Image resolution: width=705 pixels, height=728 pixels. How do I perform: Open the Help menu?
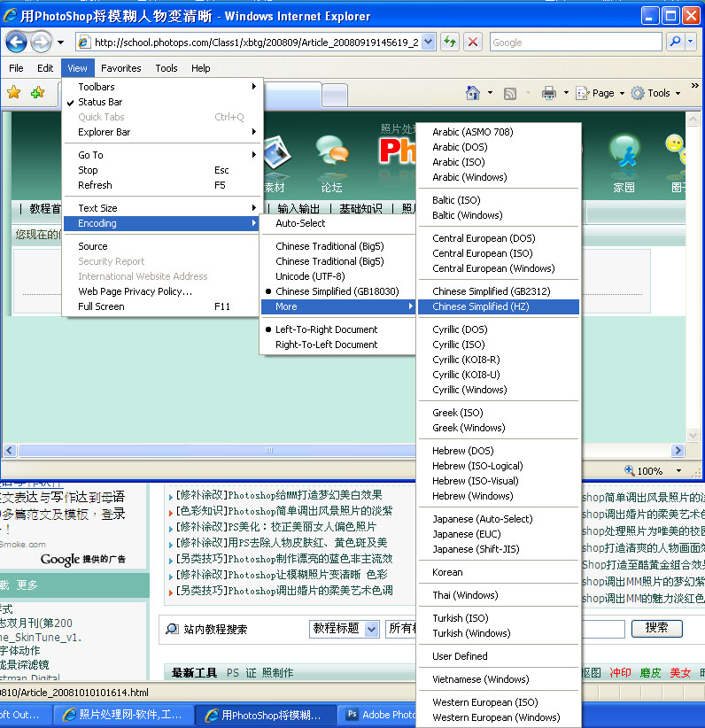[201, 68]
